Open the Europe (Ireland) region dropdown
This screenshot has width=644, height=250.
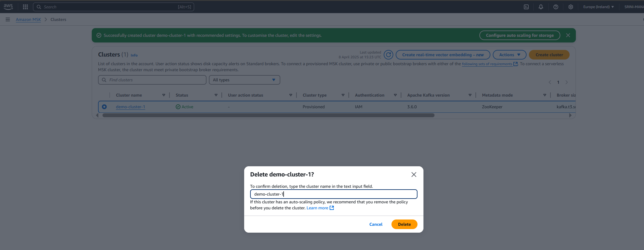coord(599,7)
